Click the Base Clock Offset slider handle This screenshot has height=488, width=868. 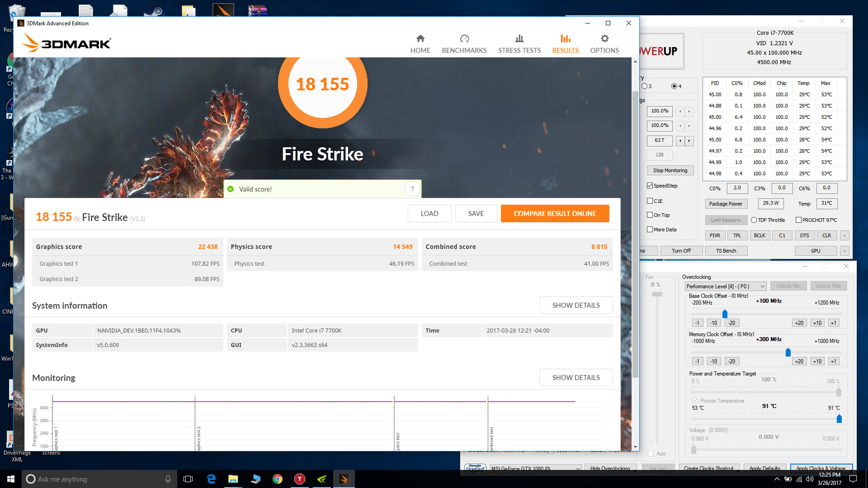[x=725, y=314]
